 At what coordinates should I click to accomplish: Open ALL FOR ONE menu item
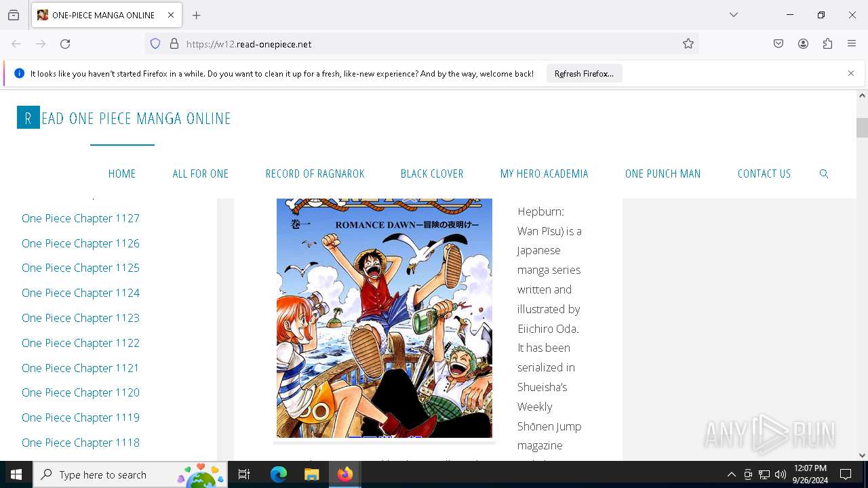(201, 174)
